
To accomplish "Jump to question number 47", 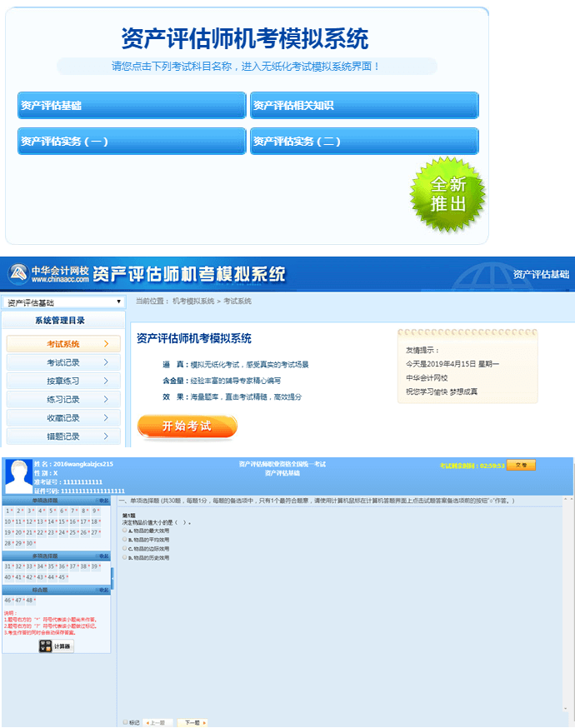I will (20, 600).
